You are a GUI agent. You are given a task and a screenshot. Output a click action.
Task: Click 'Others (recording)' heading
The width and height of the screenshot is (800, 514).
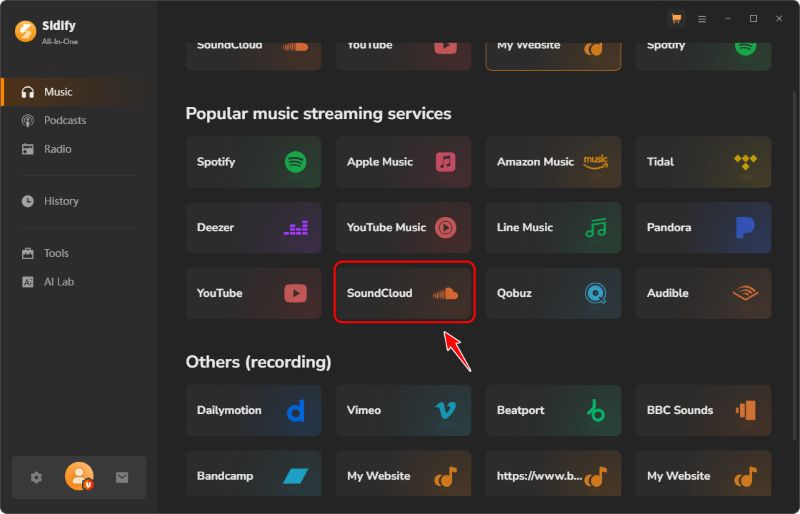tap(258, 362)
